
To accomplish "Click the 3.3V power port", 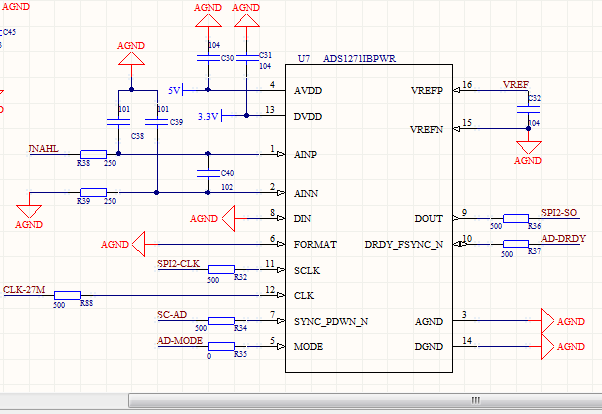I will coord(210,116).
